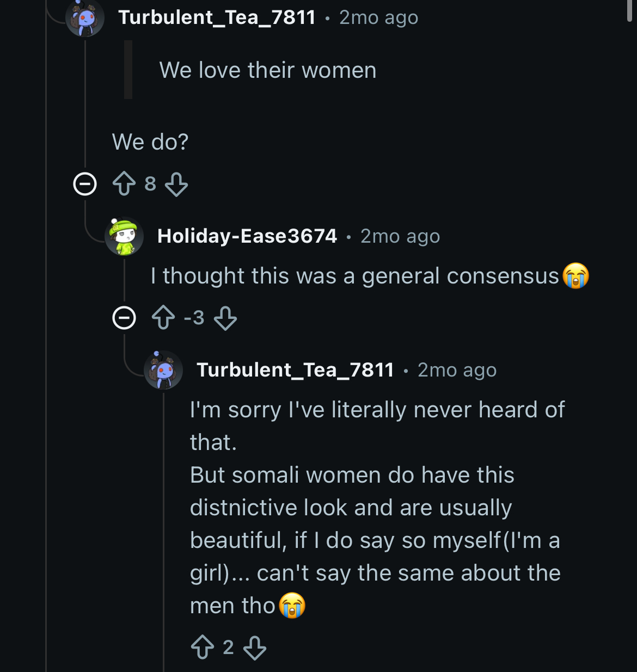Open the topmost Turbulent_Tea_7811 username link
Screen dimensions: 637x672
pos(217,17)
